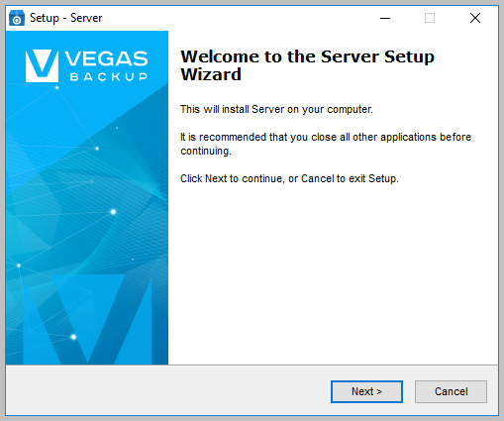Click Next to continue the installation

pyautogui.click(x=366, y=391)
